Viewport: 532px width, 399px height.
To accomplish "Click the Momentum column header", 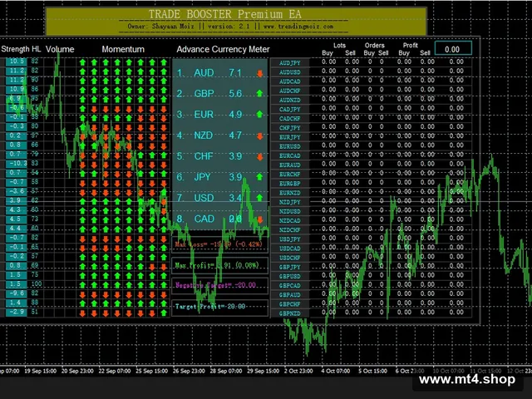I will 123,49.
